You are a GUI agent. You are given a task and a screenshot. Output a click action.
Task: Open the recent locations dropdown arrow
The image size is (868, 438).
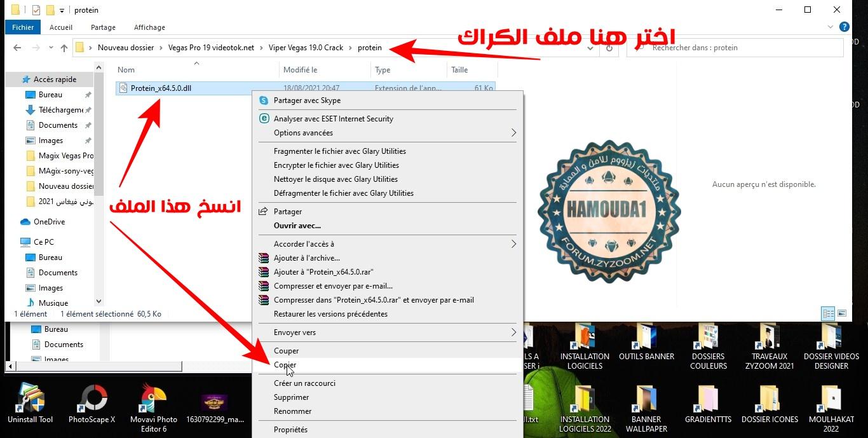(50, 48)
